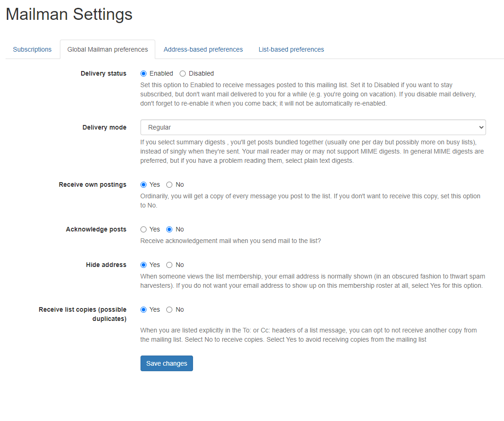The image size is (504, 421).
Task: Enable Hide address with Yes
Action: [x=144, y=265]
